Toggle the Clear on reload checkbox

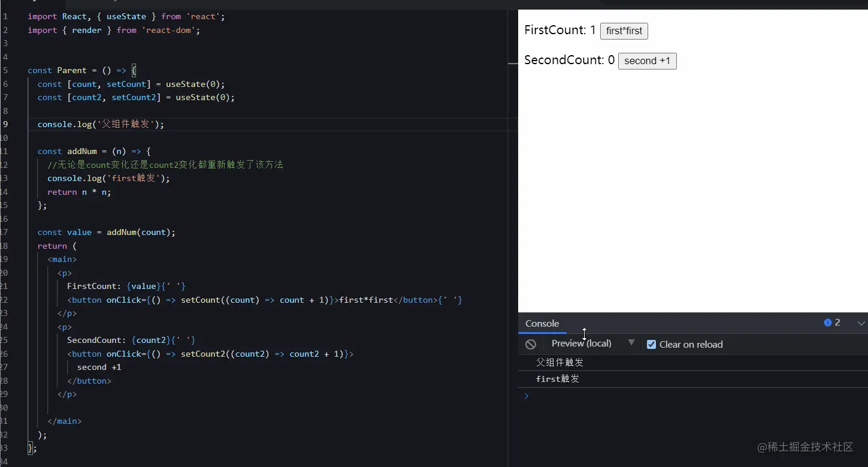click(652, 344)
